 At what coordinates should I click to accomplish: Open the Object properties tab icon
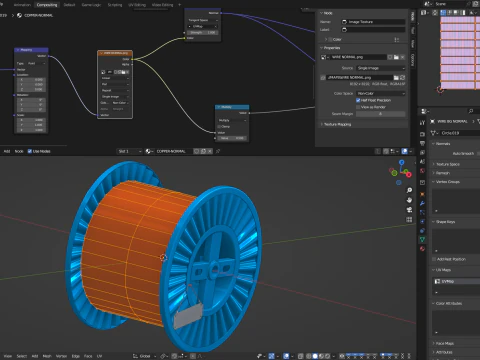(x=422, y=194)
